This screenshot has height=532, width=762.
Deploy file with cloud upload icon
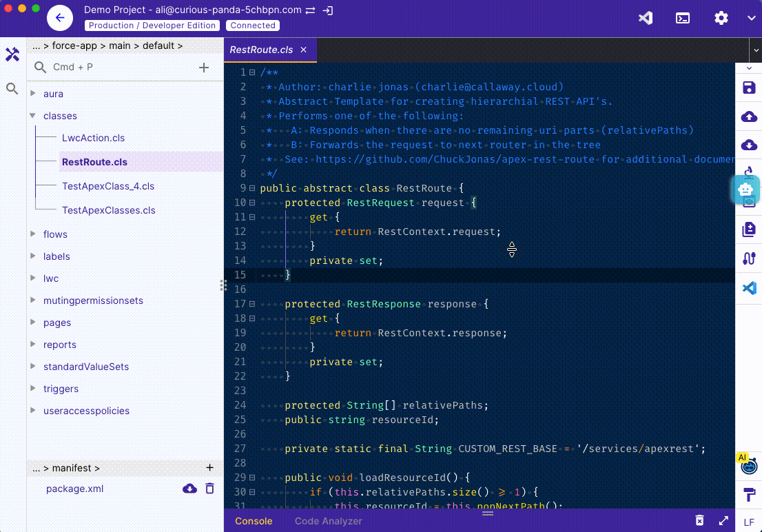(749, 116)
